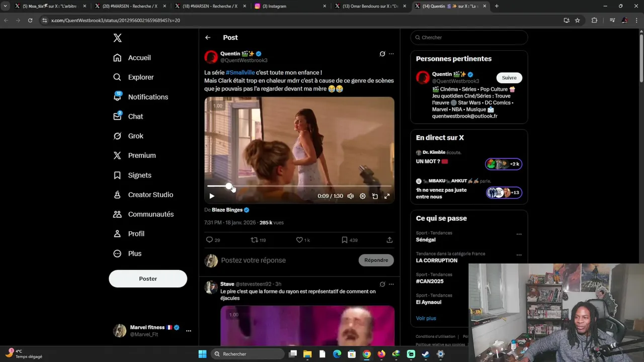Open File Explorer from the taskbar
Viewport: 644px width, 362px height.
pos(307,354)
